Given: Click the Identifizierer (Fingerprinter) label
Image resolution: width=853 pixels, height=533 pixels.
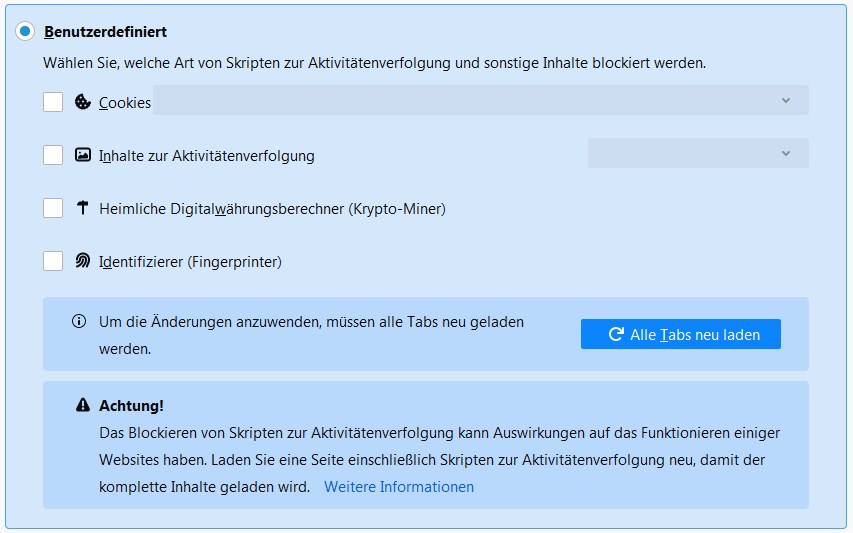Looking at the screenshot, I should pos(190,262).
